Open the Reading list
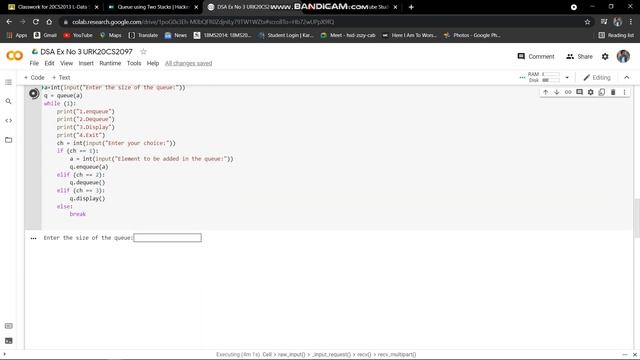640x360 pixels. (x=616, y=35)
